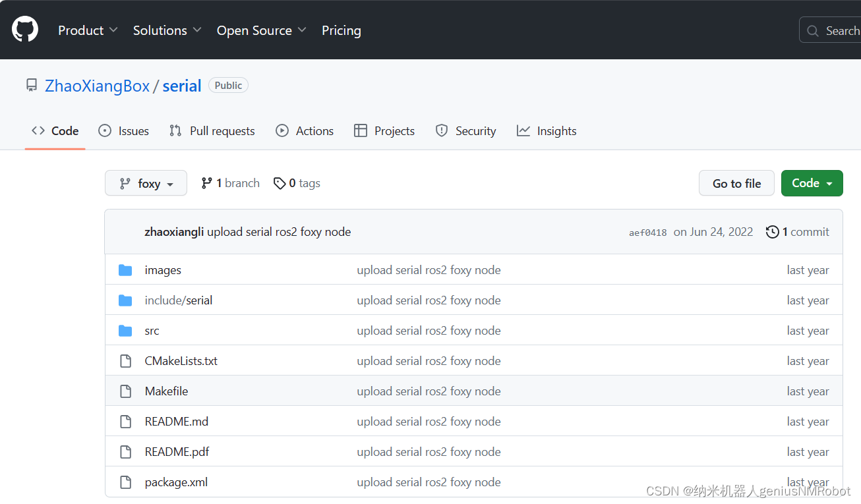861x504 pixels.
Task: Go to the Pricing page
Action: tap(341, 30)
